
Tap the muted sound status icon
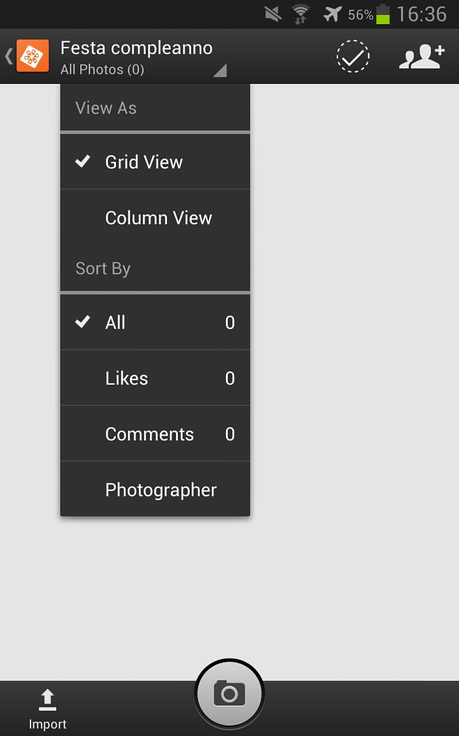click(273, 14)
